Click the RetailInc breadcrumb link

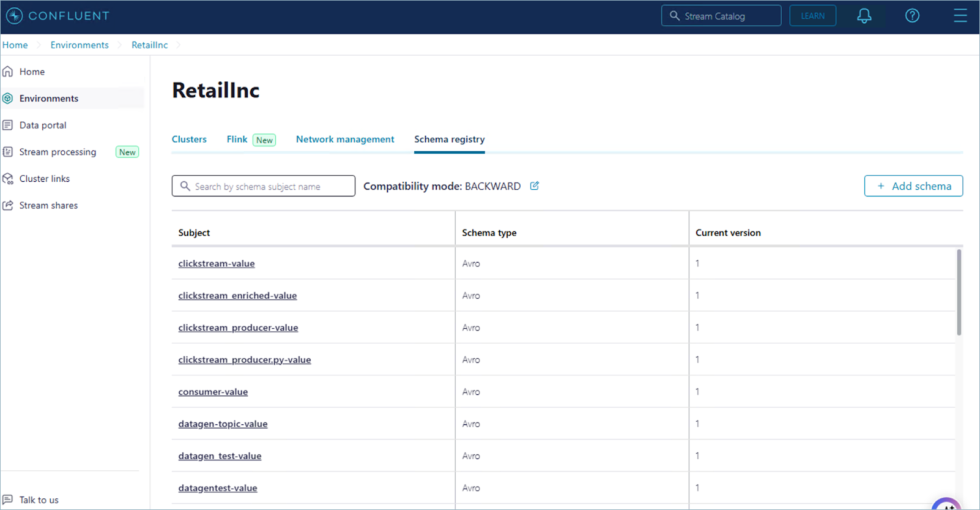tap(149, 45)
